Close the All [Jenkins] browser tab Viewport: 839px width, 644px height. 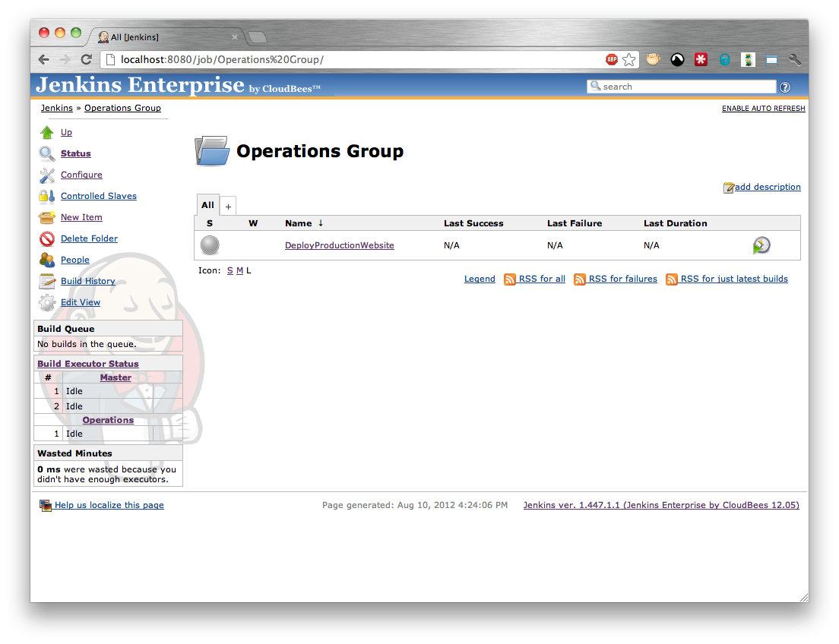tap(235, 37)
